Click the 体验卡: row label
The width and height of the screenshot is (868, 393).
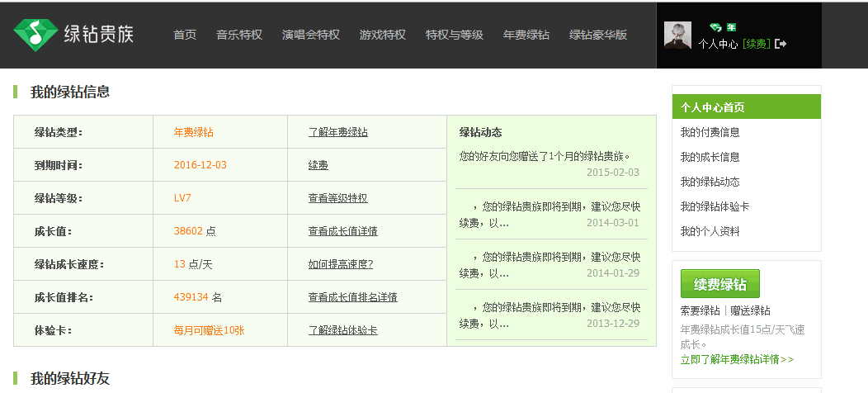pyautogui.click(x=53, y=330)
